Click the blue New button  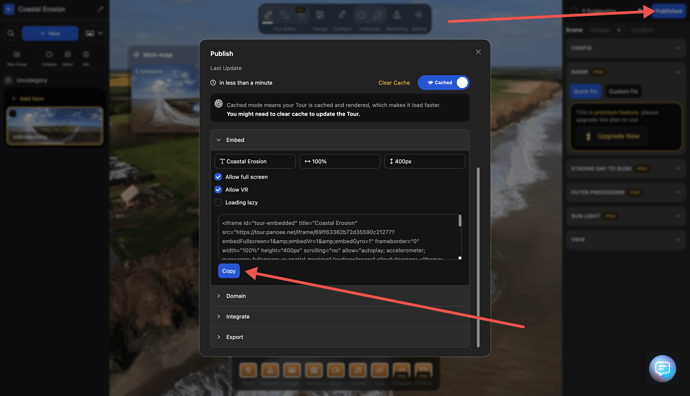click(x=50, y=33)
